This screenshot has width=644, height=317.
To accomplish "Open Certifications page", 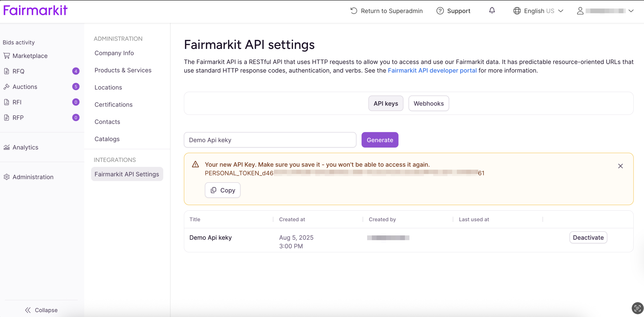I will pyautogui.click(x=113, y=105).
